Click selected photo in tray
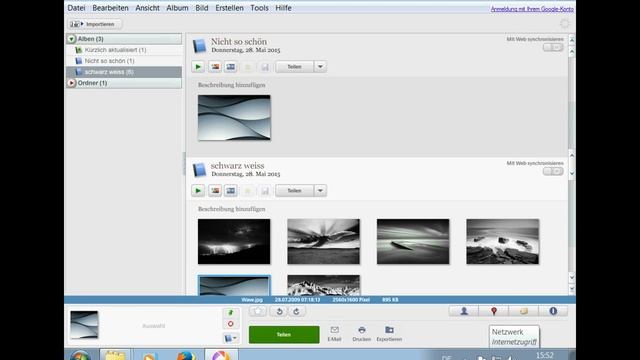Image resolution: width=640 pixels, height=360 pixels. click(84, 325)
